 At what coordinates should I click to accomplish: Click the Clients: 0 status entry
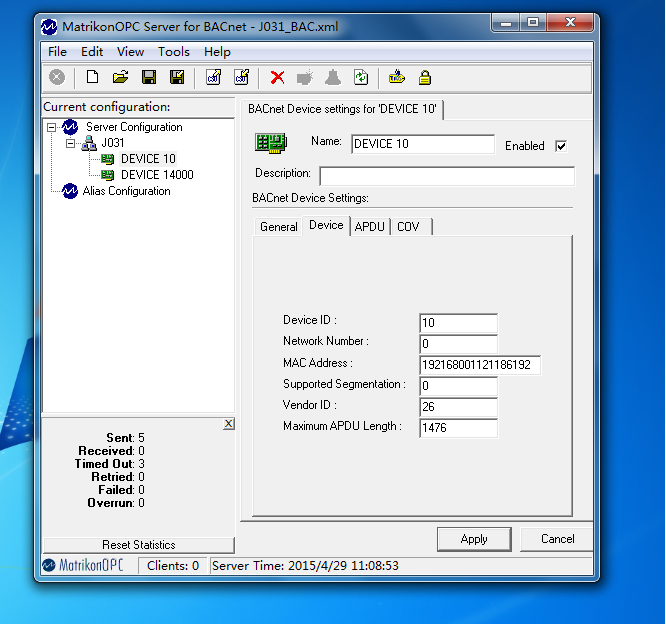tap(172, 566)
